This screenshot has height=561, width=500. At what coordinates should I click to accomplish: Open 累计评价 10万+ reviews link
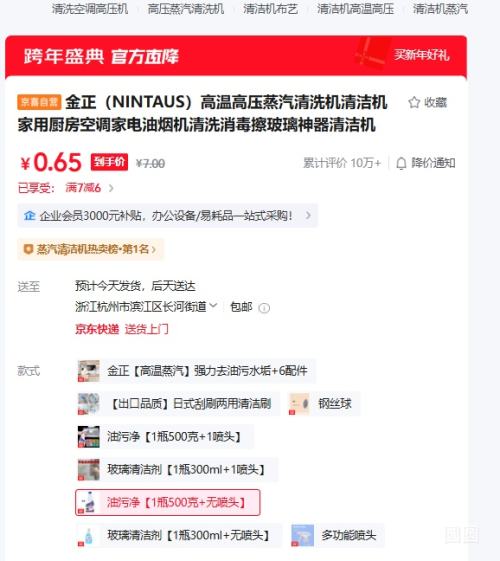(x=342, y=163)
